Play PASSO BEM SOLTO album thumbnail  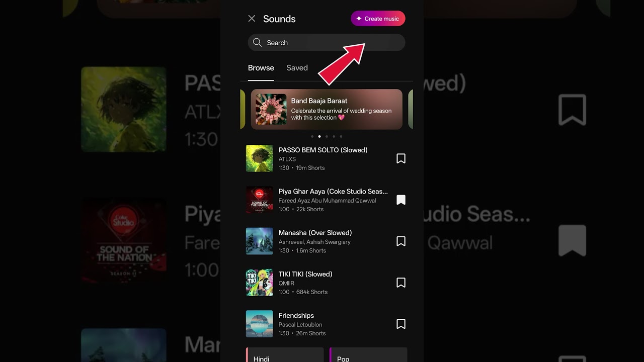tap(260, 158)
